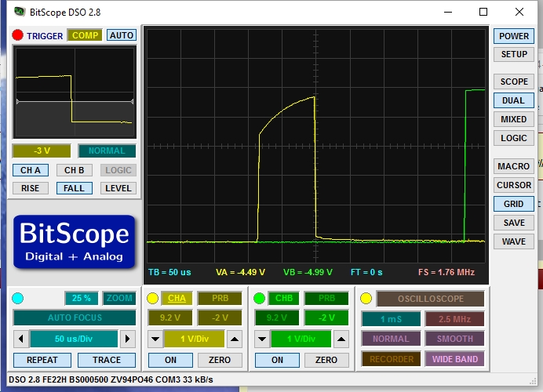
Task: Click the BitScope Digital + Analog logo
Action: (74, 241)
